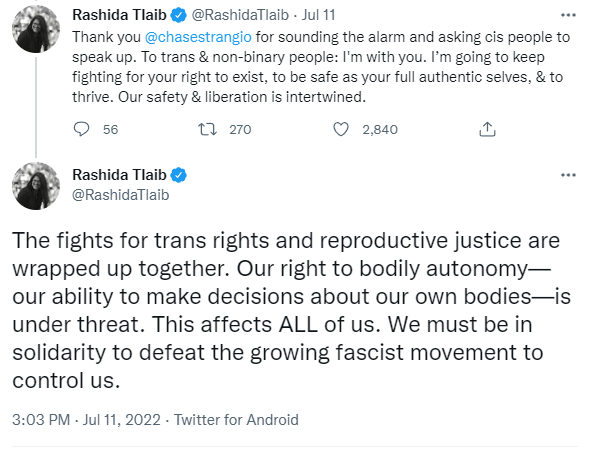Open the share icon on first tweet
Viewport: 591px width, 449px height.
tap(487, 129)
